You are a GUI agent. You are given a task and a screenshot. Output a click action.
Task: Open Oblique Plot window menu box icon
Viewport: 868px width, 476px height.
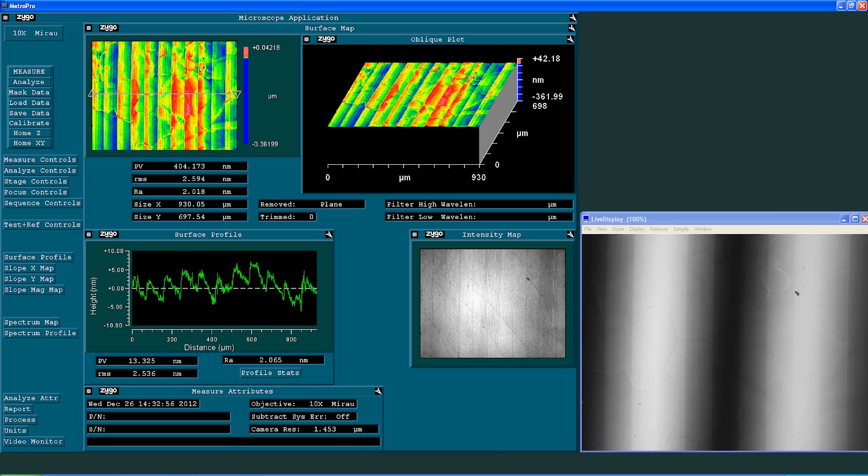[307, 39]
